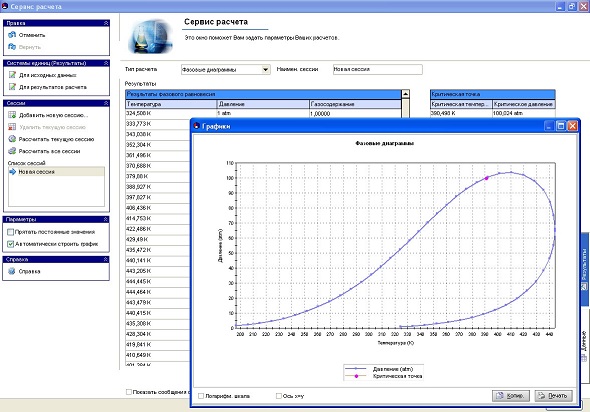Click the Наимен. сессии input field
This screenshot has width=590, height=412.
click(377, 69)
